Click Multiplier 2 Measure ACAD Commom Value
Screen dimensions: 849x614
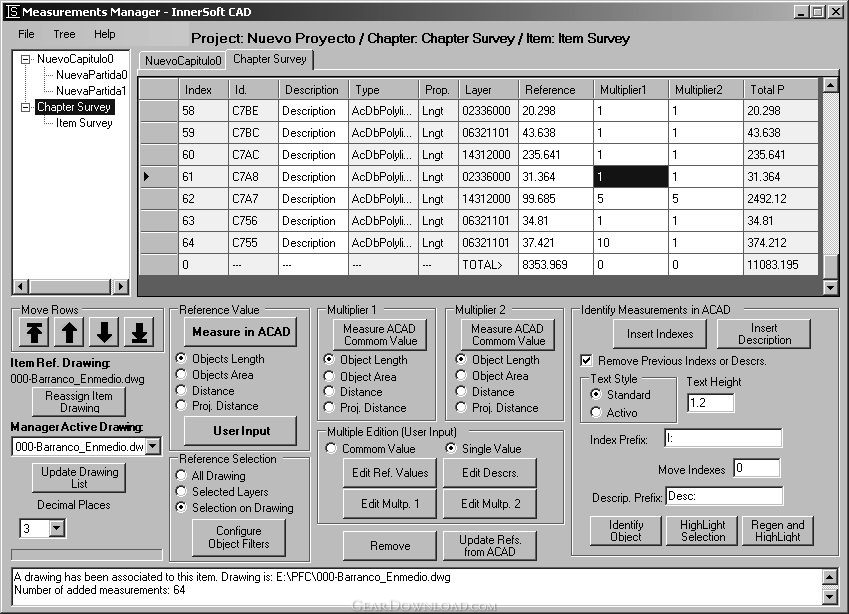coord(508,335)
